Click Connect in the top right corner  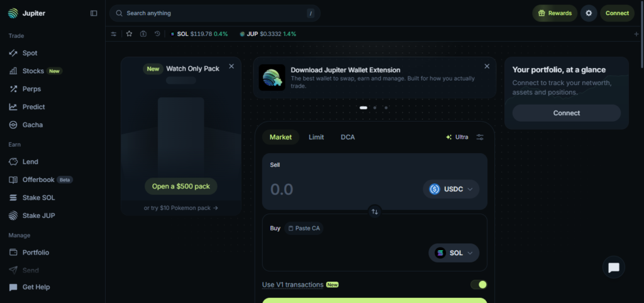tap(617, 13)
